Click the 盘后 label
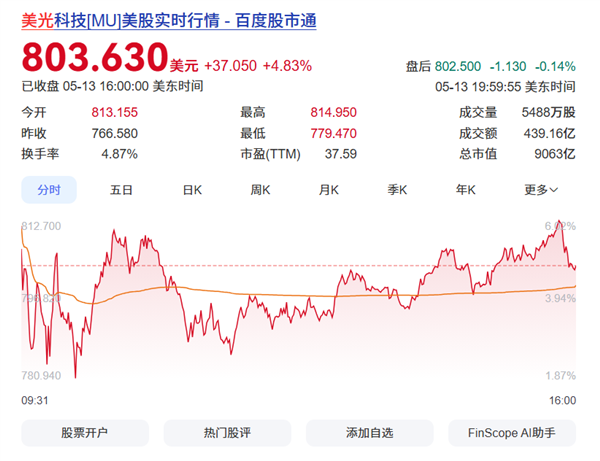The width and height of the screenshot is (600, 461). coord(418,67)
